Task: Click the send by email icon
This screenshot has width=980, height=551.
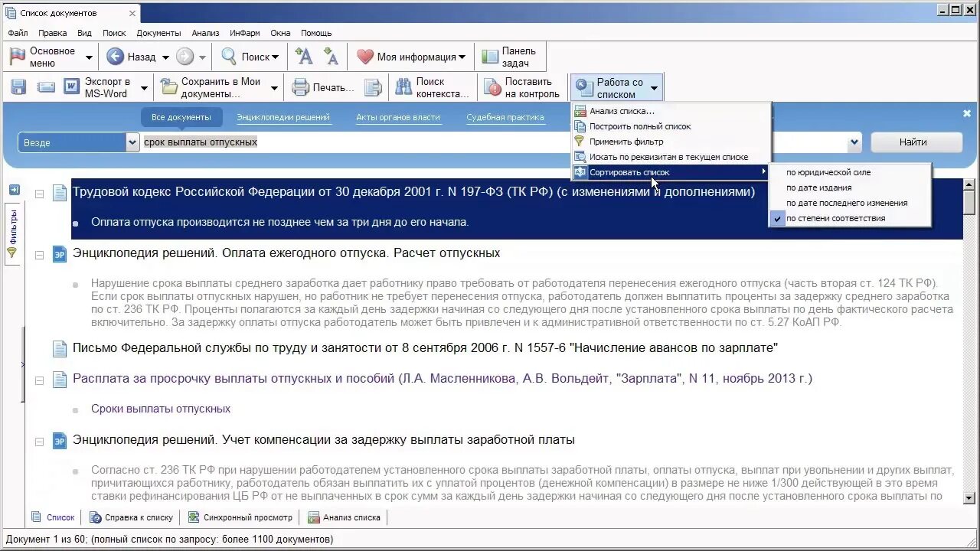Action: point(46,87)
